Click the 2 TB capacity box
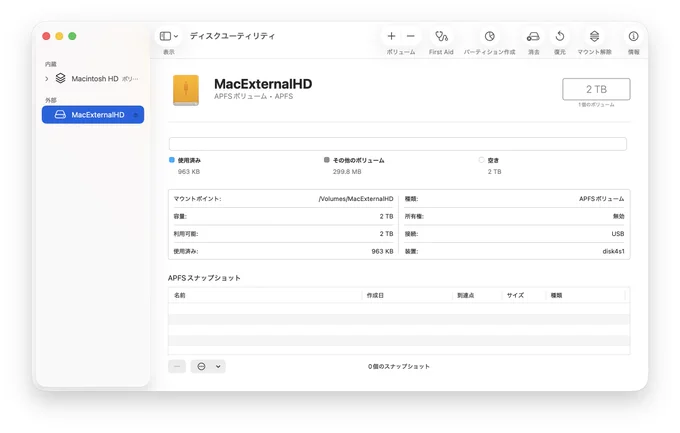Image resolution: width=680 pixels, height=433 pixels. 596,89
